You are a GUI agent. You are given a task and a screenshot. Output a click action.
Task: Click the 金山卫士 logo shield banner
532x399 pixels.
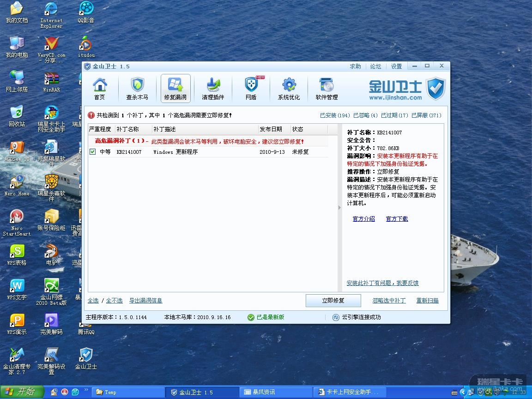[407, 89]
